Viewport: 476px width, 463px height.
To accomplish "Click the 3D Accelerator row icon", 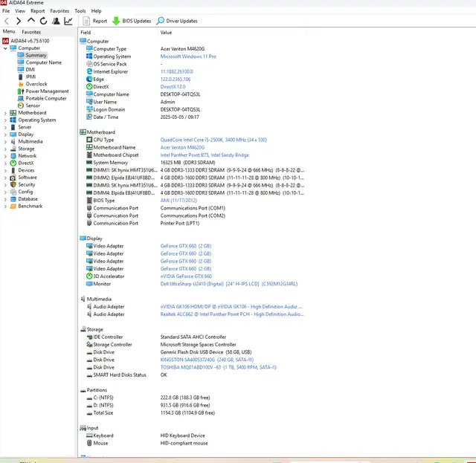I will [x=89, y=276].
